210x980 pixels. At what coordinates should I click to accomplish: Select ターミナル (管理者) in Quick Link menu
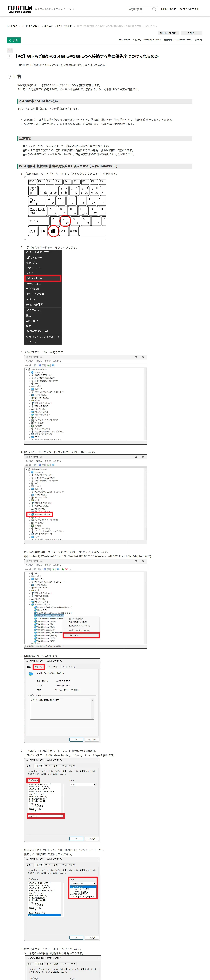pos(43,305)
